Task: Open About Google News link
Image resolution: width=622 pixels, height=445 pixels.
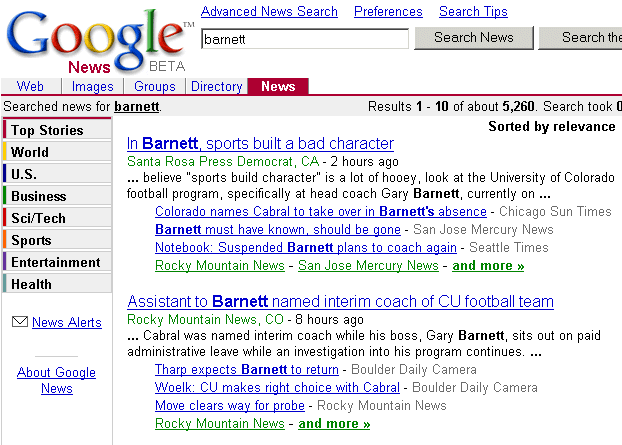Action: click(56, 380)
